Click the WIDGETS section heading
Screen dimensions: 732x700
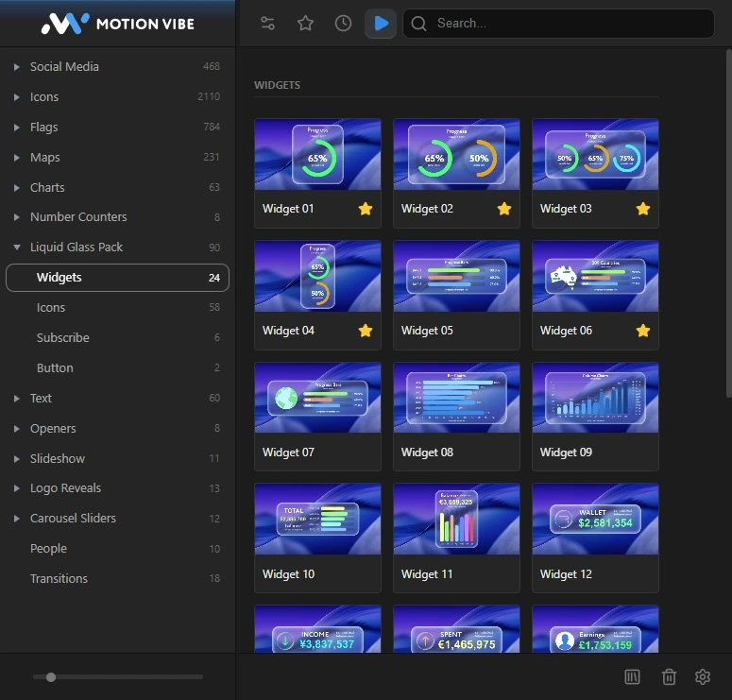click(x=278, y=85)
